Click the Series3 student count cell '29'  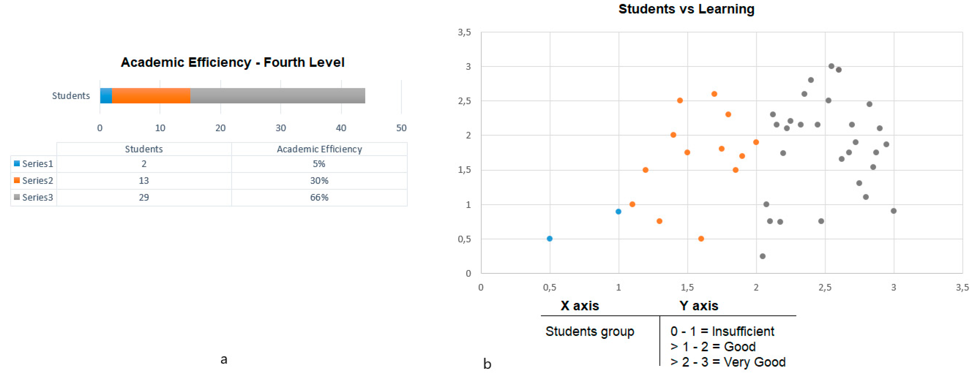pos(144,197)
